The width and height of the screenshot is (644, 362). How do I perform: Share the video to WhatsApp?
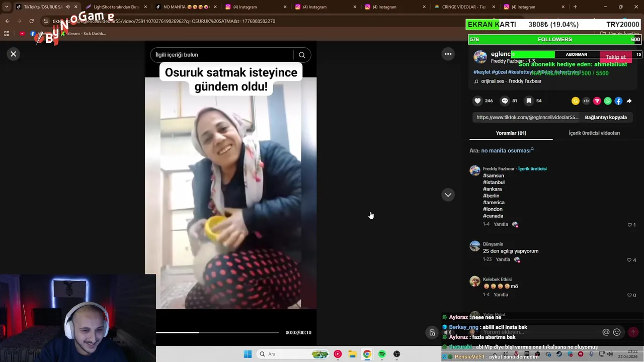pyautogui.click(x=608, y=101)
